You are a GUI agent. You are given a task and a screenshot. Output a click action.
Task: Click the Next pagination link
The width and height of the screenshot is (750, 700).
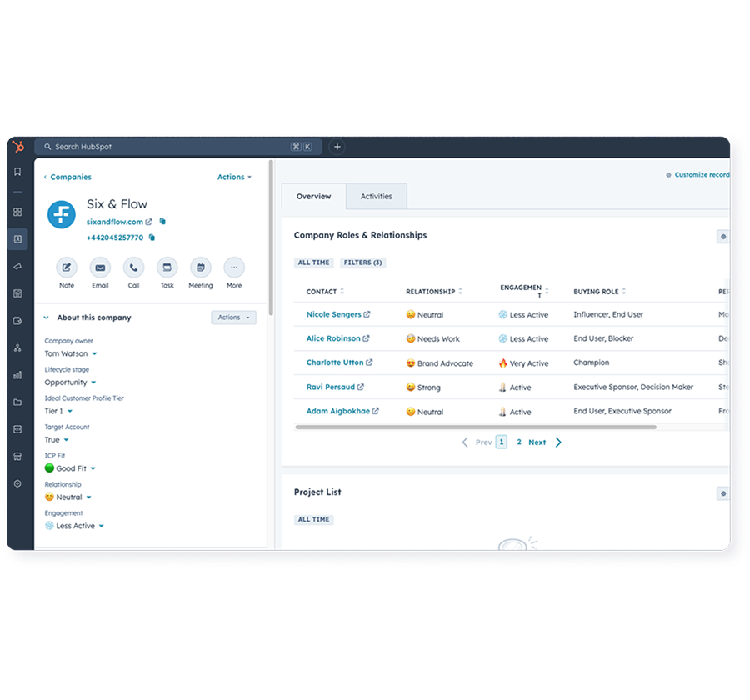(537, 442)
